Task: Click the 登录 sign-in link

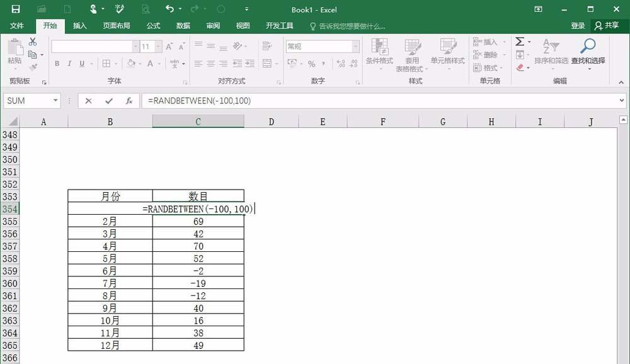Action: point(578,26)
